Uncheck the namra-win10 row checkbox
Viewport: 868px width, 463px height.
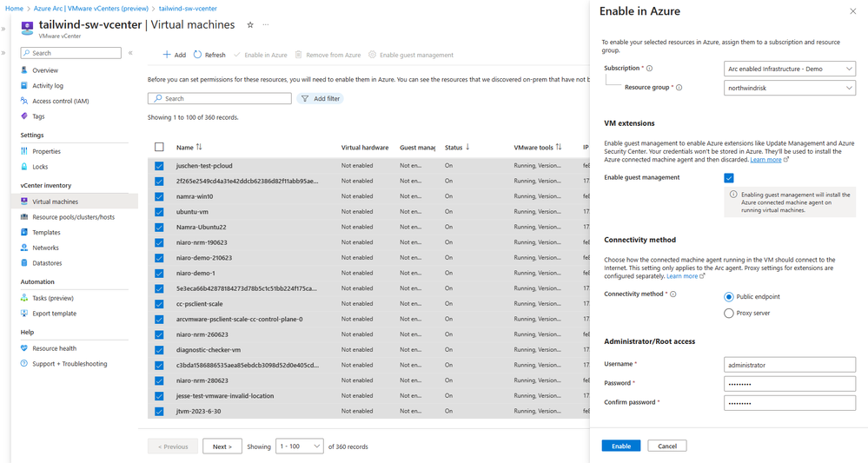coord(159,196)
